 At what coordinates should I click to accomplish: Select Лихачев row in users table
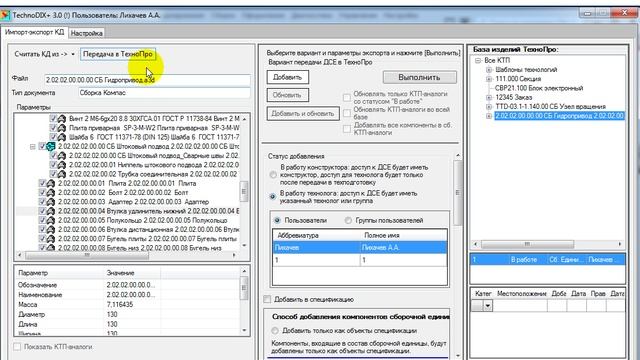(360, 248)
